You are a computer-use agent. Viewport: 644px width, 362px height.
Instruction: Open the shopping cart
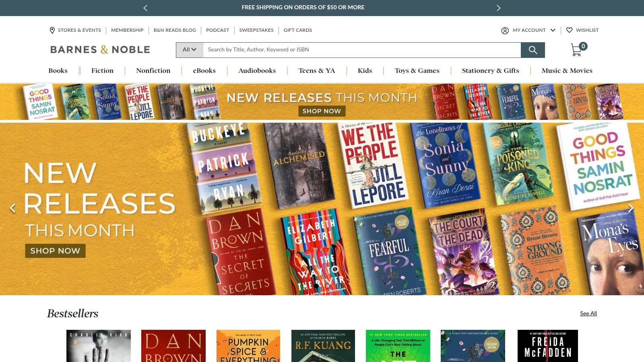click(x=576, y=48)
